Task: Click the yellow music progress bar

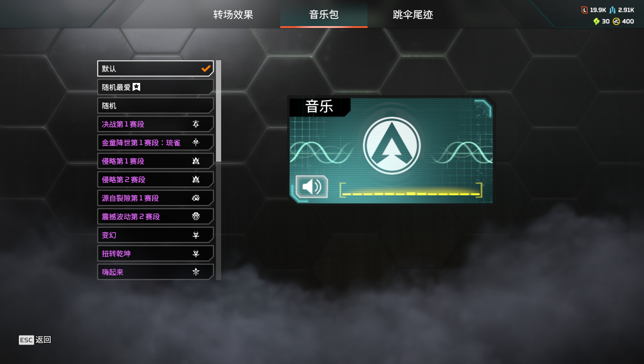Action: [411, 191]
